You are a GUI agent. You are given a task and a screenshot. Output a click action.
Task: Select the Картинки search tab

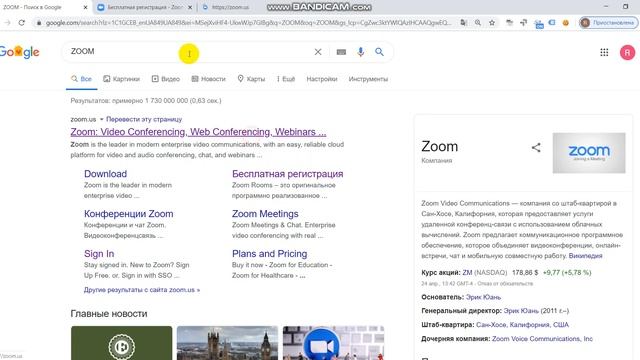click(121, 79)
